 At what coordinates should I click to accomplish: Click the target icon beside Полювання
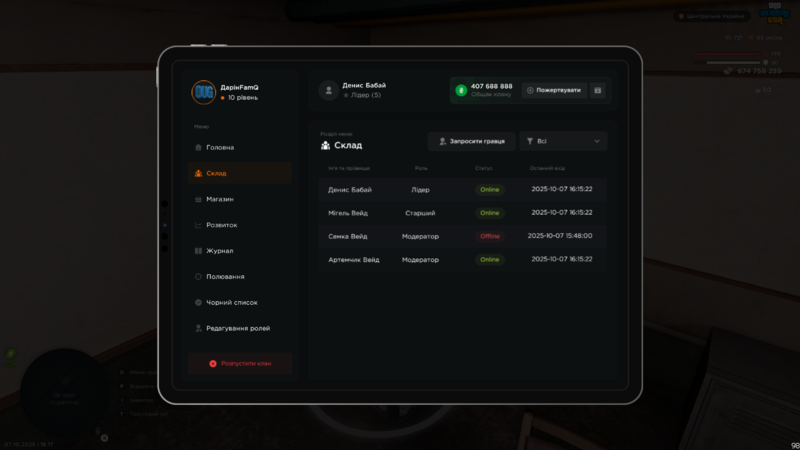(198, 277)
